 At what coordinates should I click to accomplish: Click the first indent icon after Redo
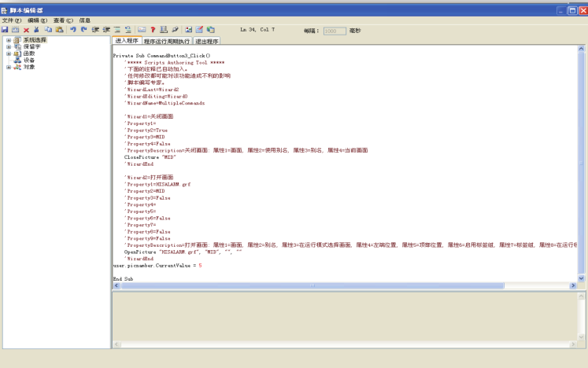click(95, 30)
